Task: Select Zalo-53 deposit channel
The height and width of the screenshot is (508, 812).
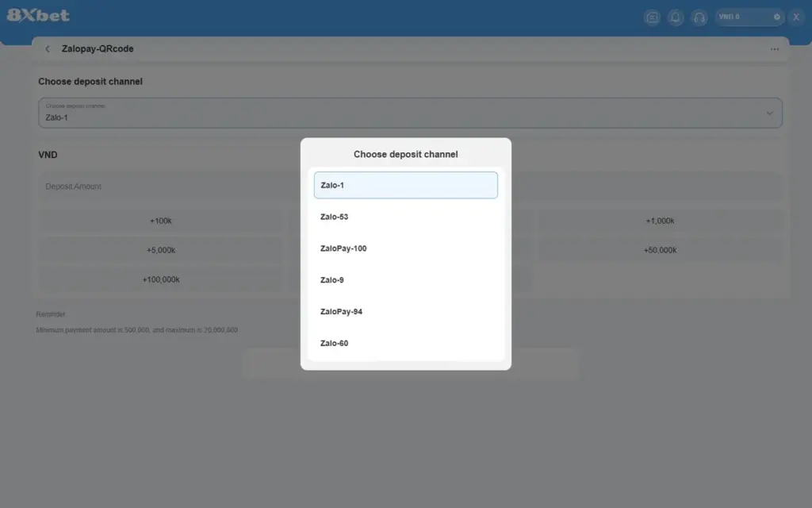Action: click(x=405, y=217)
